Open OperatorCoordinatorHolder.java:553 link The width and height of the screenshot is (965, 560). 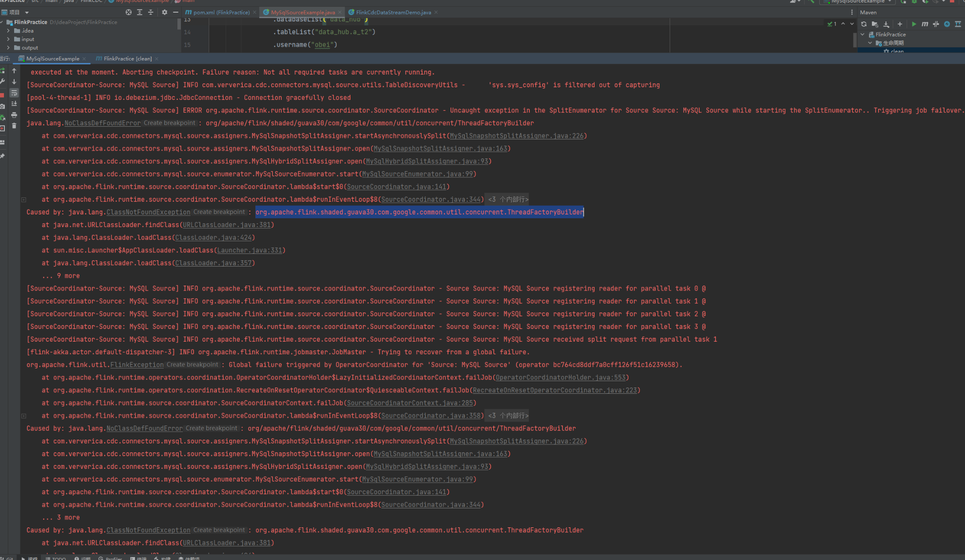pos(560,378)
